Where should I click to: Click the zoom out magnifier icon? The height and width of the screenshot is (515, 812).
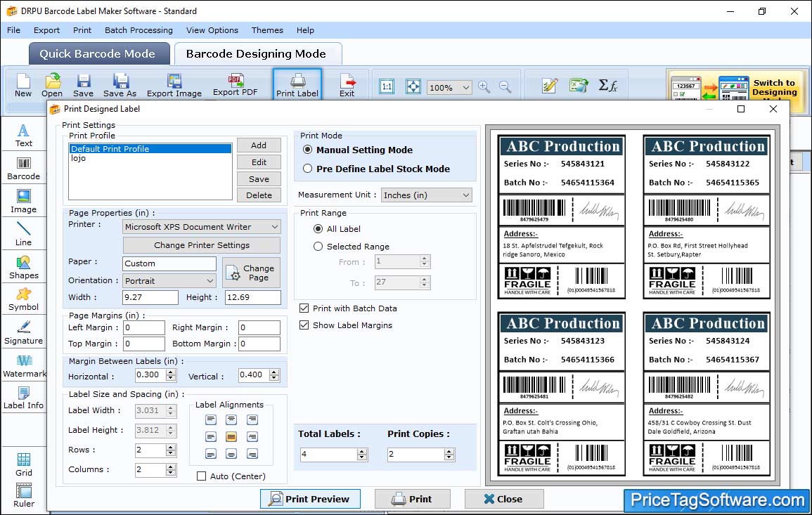[505, 86]
